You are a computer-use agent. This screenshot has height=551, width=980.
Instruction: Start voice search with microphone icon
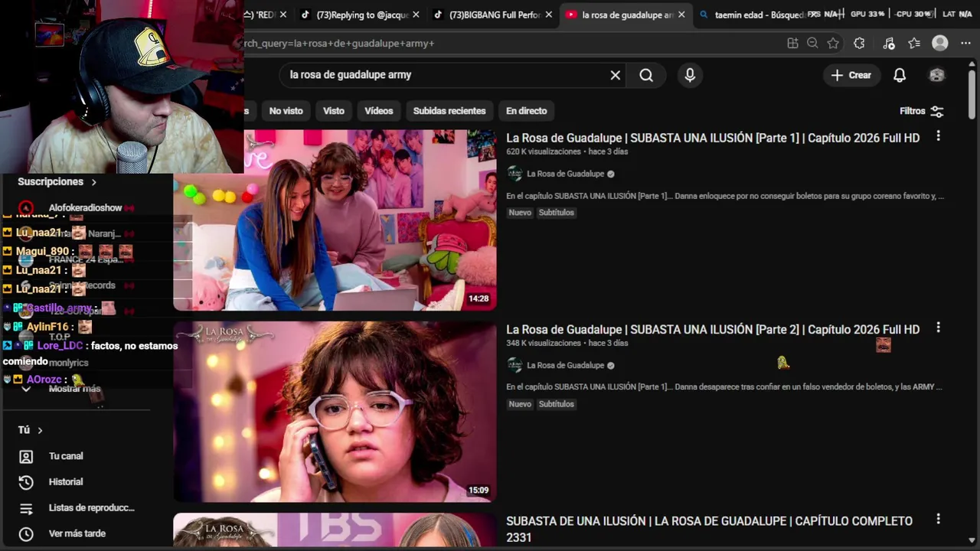(x=690, y=75)
